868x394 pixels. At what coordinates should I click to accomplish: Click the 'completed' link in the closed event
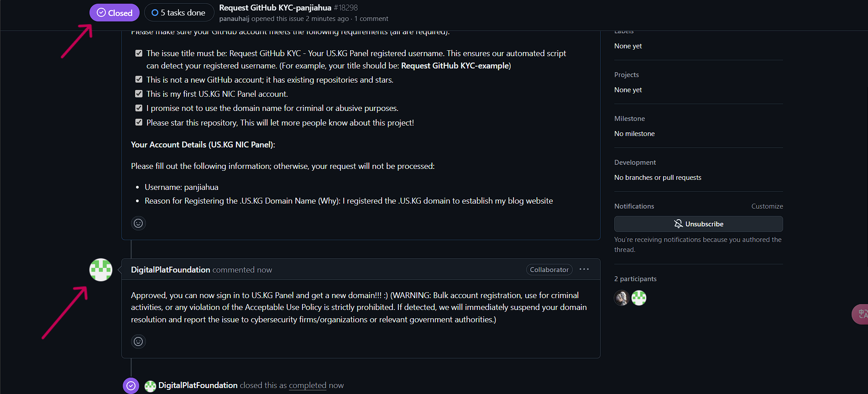pos(308,385)
